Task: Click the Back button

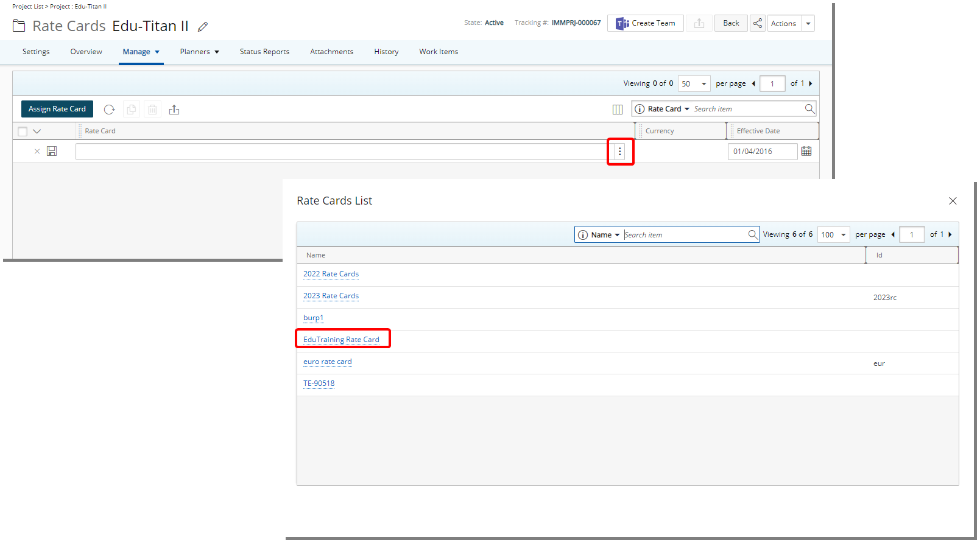Action: coord(731,23)
